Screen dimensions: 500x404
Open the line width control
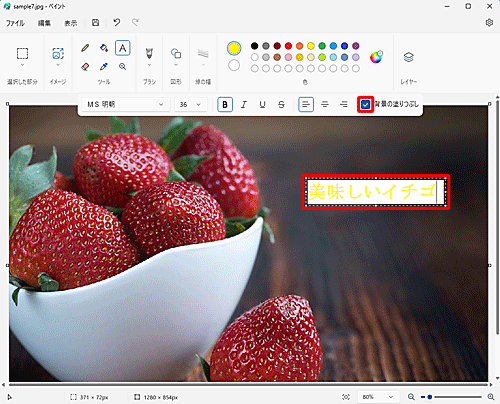point(203,53)
